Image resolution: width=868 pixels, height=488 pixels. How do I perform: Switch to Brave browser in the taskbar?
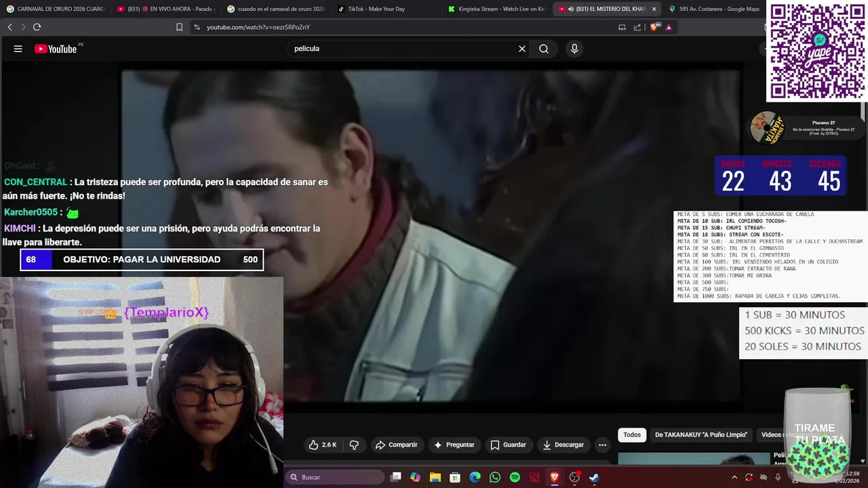tap(554, 477)
